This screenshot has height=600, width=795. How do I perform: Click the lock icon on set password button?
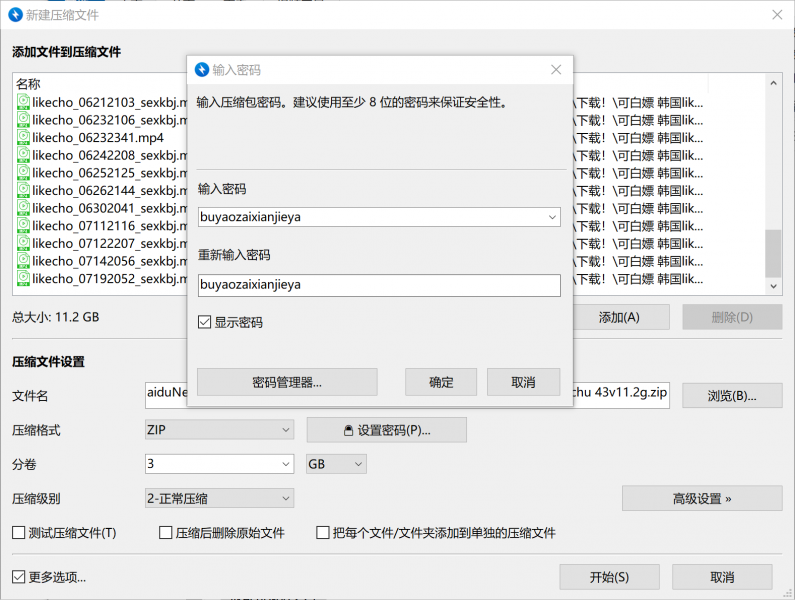click(x=347, y=430)
